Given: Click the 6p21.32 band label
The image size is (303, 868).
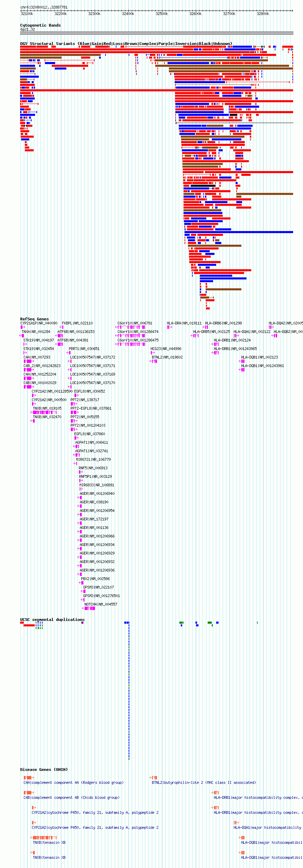Looking at the screenshot, I should (28, 29).
